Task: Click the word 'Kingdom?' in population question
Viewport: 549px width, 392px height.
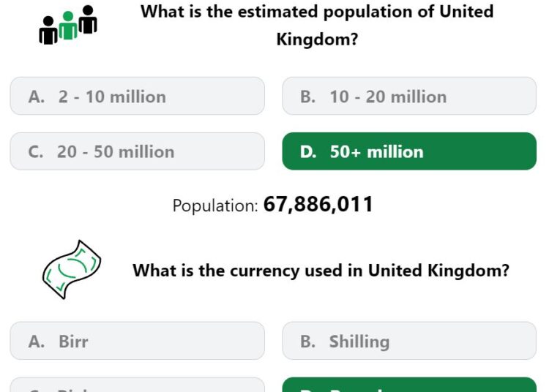Action: pyautogui.click(x=317, y=39)
